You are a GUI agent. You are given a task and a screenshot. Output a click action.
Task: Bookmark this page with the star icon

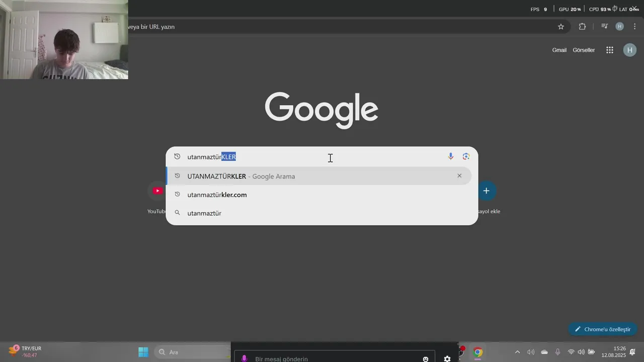coord(561,27)
